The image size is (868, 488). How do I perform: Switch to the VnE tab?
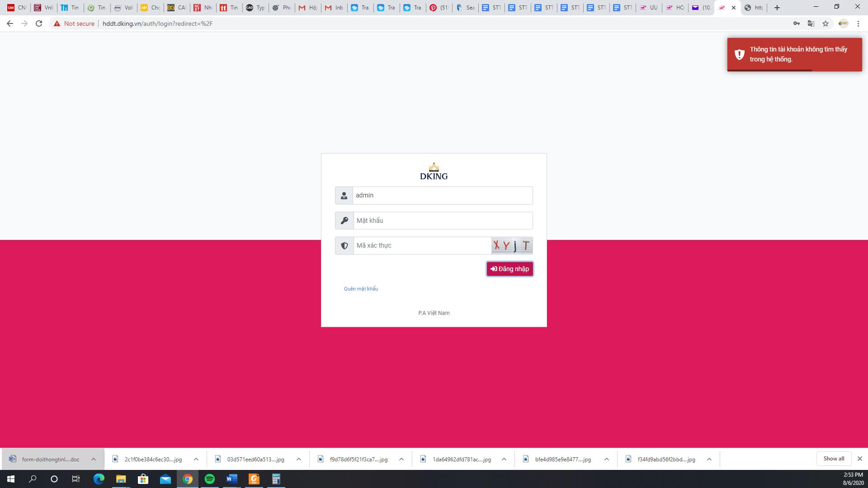(43, 8)
